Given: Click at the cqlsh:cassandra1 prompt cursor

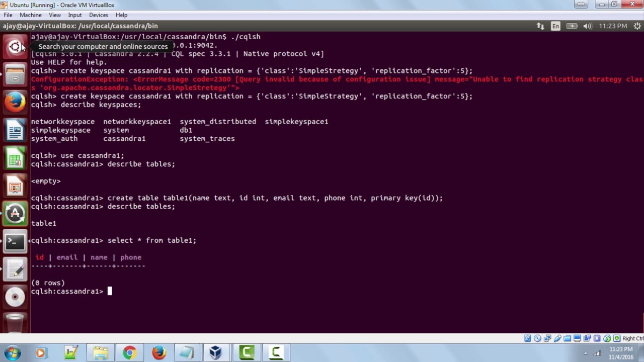Looking at the screenshot, I should click(110, 291).
